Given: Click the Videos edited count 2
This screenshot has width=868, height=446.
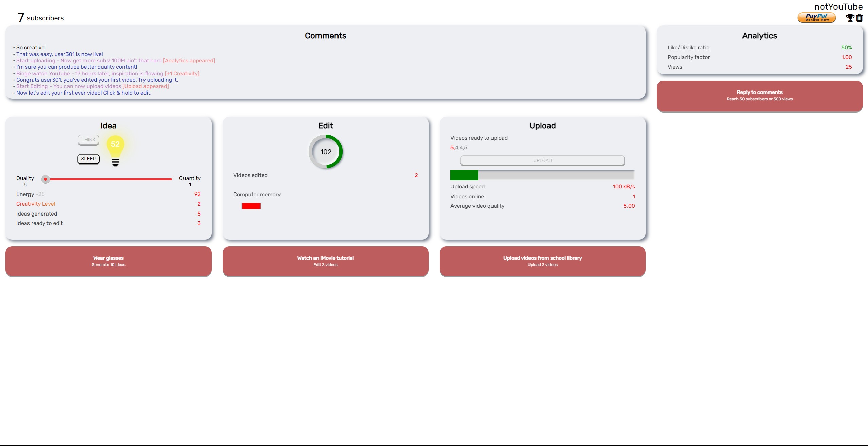Looking at the screenshot, I should point(416,175).
